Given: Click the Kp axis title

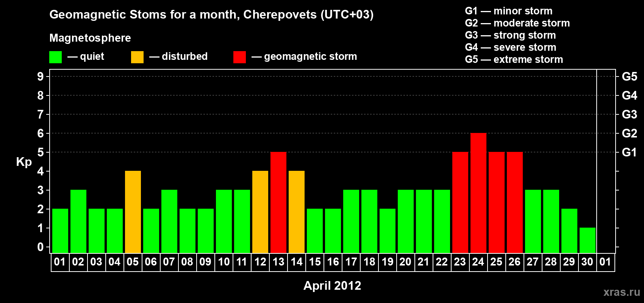Looking at the screenshot, I should (x=24, y=162).
